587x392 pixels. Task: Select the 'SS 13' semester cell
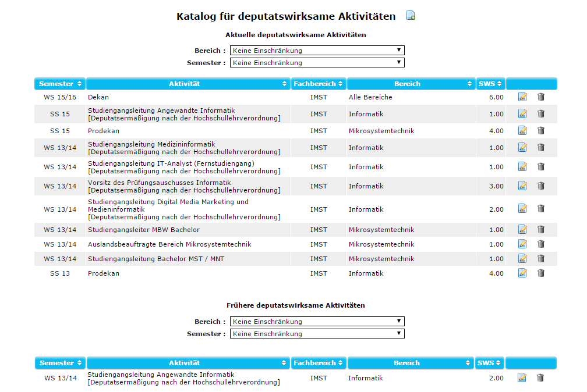60,273
